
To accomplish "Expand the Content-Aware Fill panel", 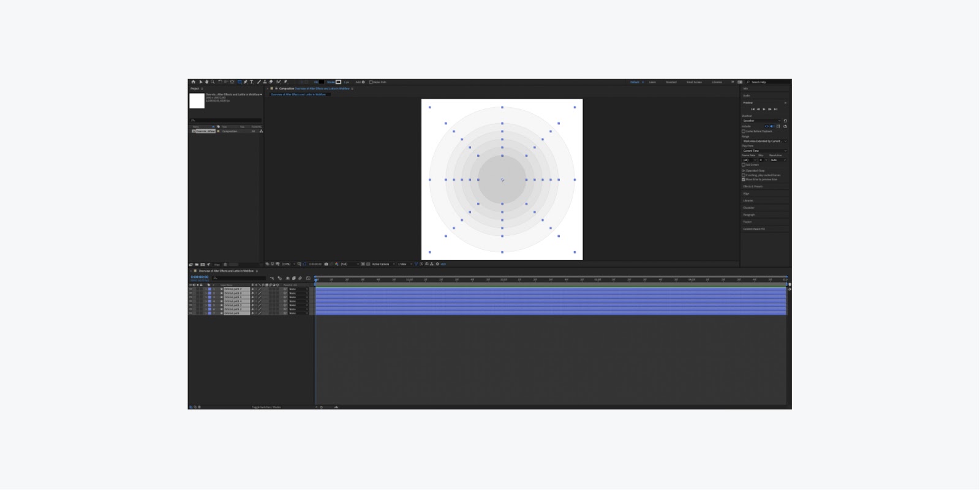I will 754,229.
